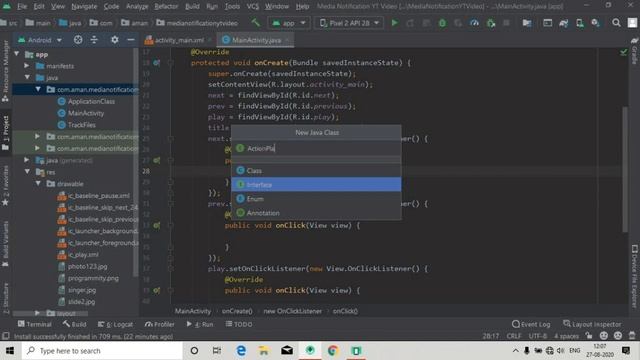Open Task View in taskbar

pos(217,351)
